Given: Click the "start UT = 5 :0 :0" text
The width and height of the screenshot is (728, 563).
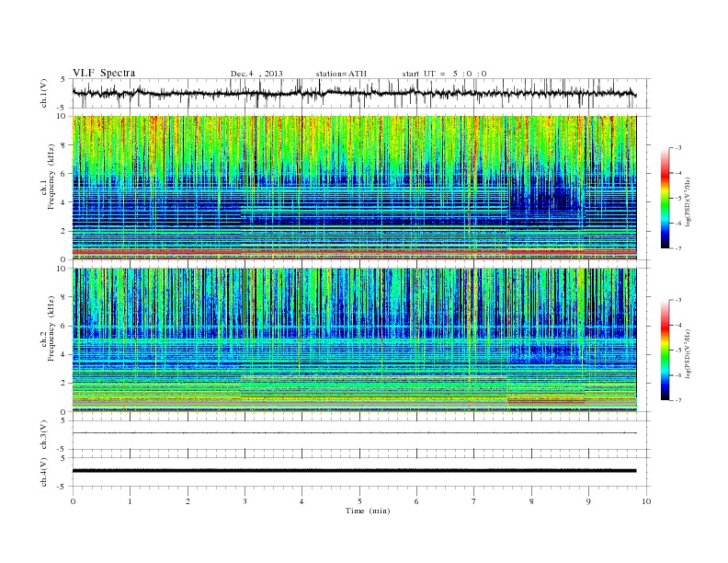Looking at the screenshot, I should 444,74.
